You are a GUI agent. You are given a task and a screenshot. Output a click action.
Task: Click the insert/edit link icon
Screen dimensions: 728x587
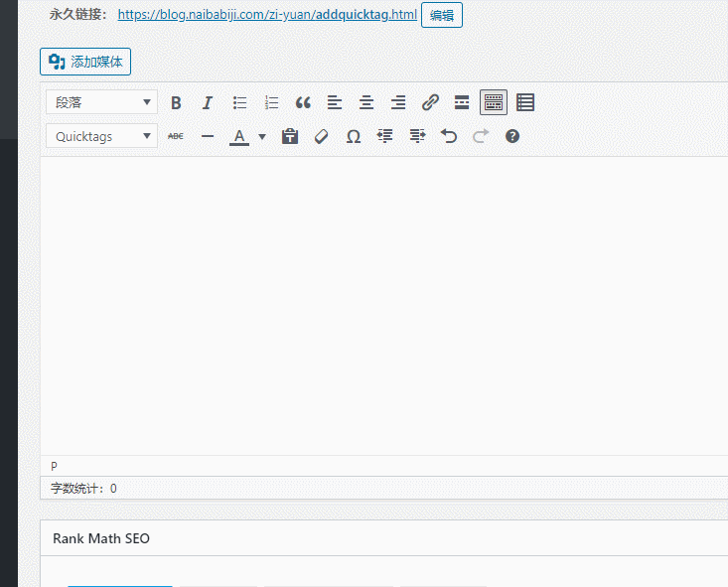click(x=430, y=102)
